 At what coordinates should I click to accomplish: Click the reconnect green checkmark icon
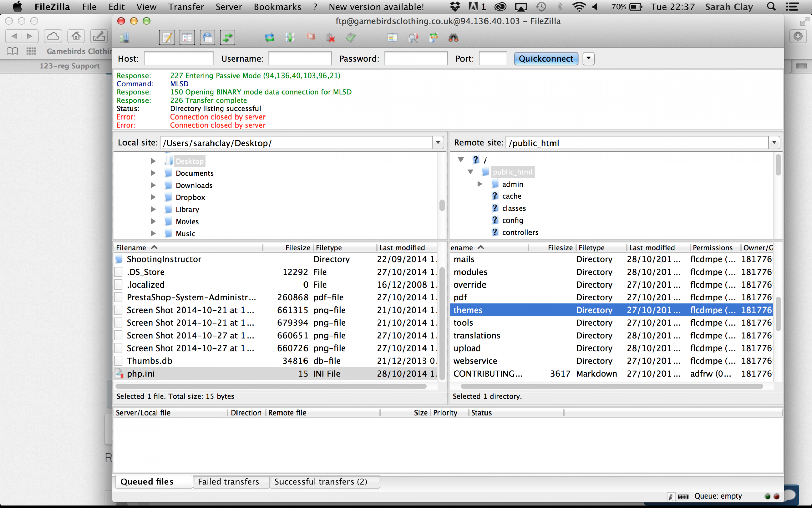351,37
